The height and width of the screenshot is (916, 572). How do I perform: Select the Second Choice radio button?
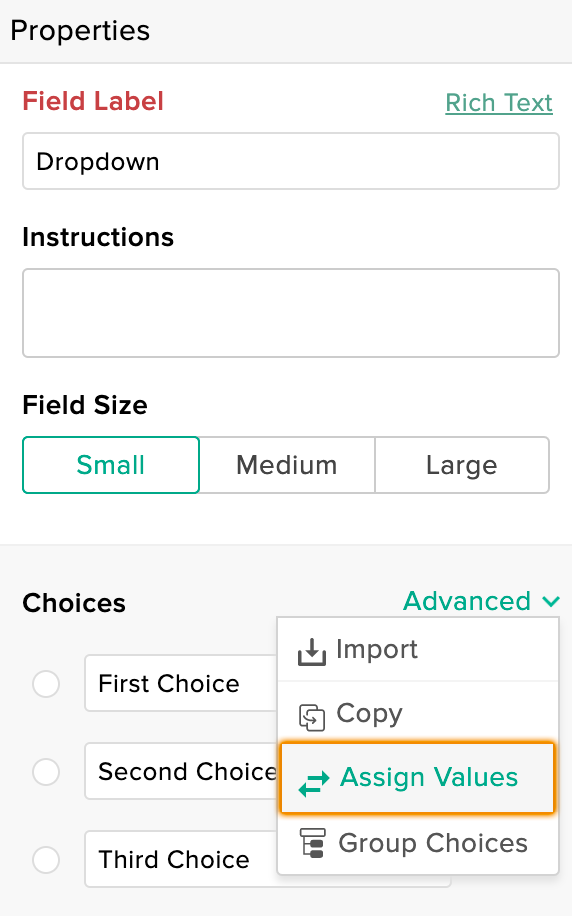coord(46,772)
